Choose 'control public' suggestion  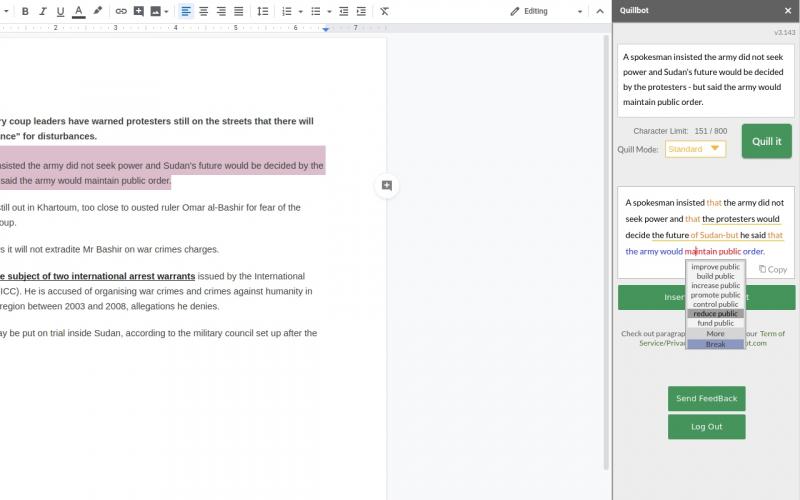tap(715, 304)
